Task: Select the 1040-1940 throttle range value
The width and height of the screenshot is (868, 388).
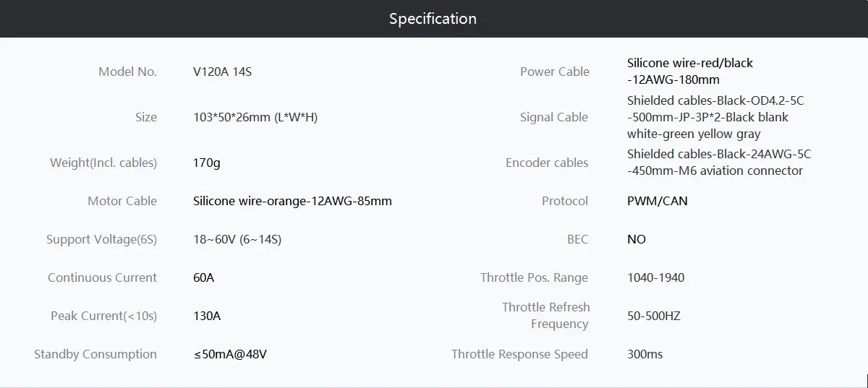Action: point(656,277)
